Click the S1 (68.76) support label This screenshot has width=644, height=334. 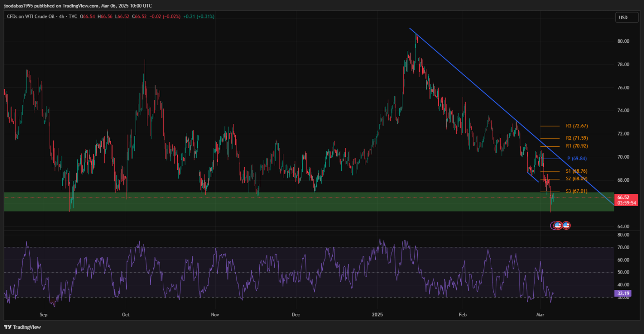[x=577, y=171]
